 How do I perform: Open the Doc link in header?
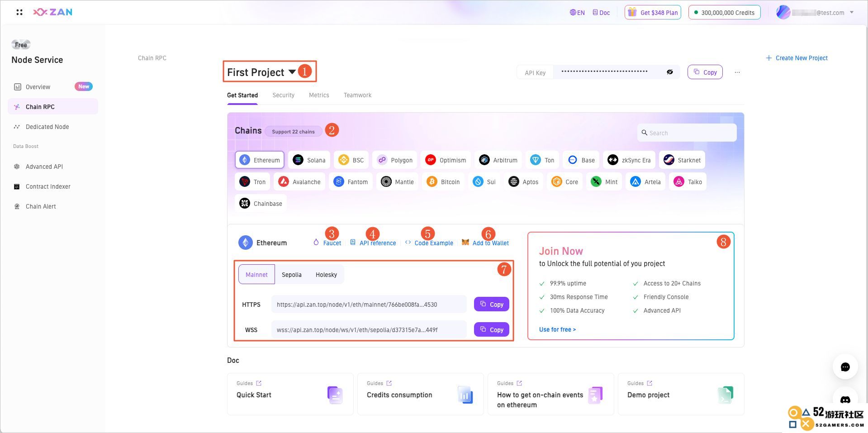pyautogui.click(x=601, y=13)
